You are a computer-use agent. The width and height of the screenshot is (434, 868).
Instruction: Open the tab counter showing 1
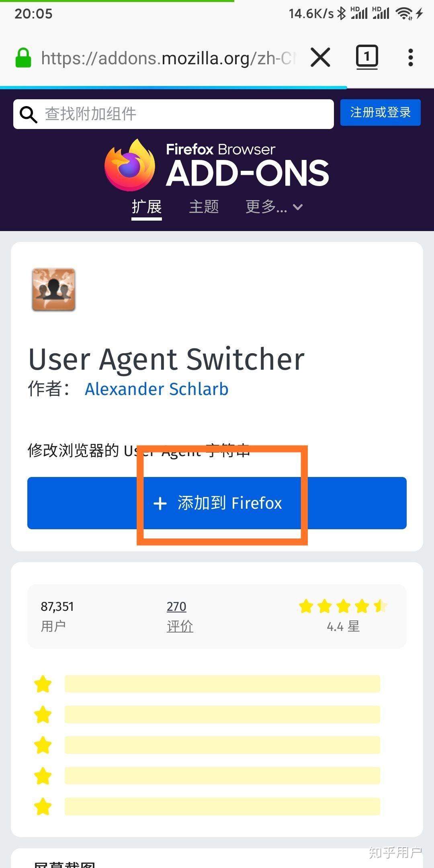(x=367, y=57)
